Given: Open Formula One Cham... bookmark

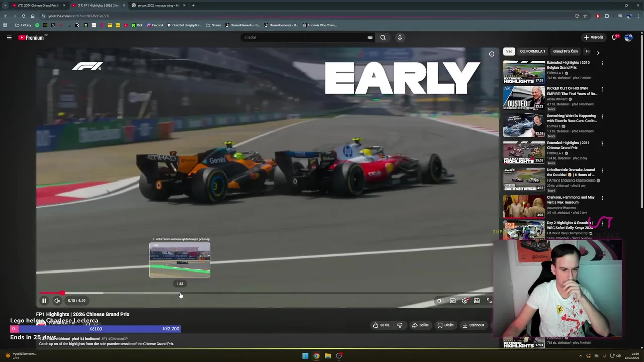Looking at the screenshot, I should pos(319,25).
